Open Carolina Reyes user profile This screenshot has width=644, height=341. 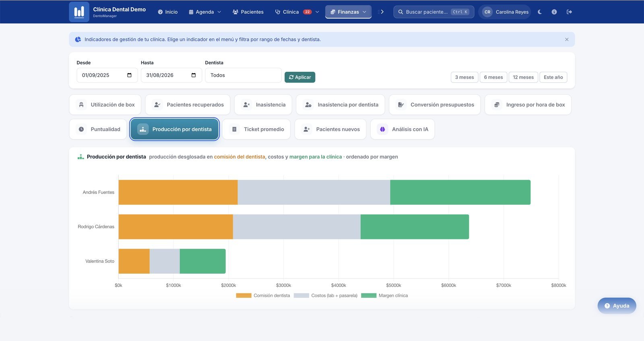(x=505, y=12)
